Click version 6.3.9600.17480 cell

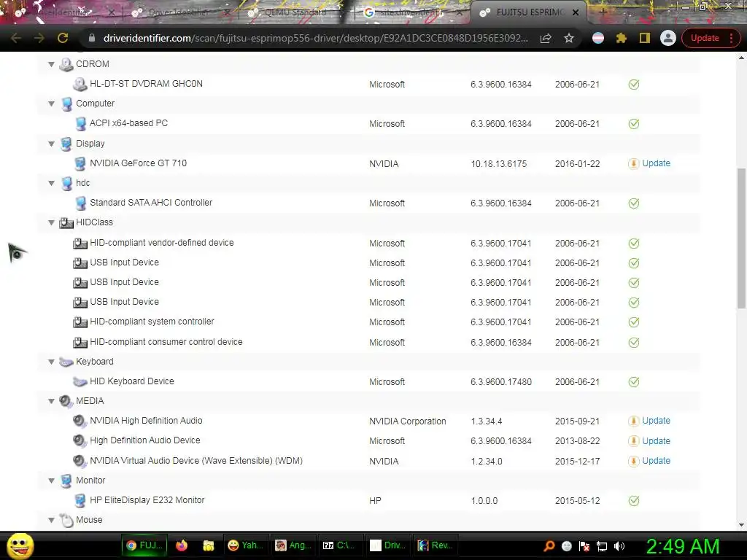501,382
